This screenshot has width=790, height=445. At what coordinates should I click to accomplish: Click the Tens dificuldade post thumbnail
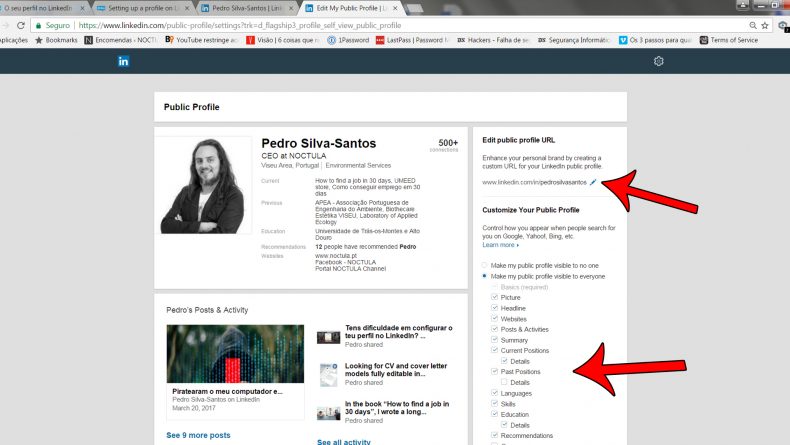328,337
